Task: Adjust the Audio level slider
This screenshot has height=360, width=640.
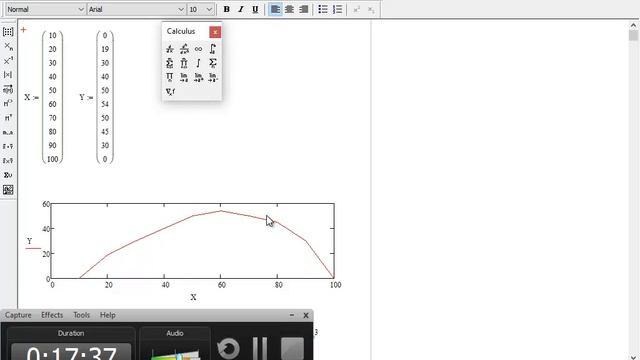Action: [x=179, y=356]
